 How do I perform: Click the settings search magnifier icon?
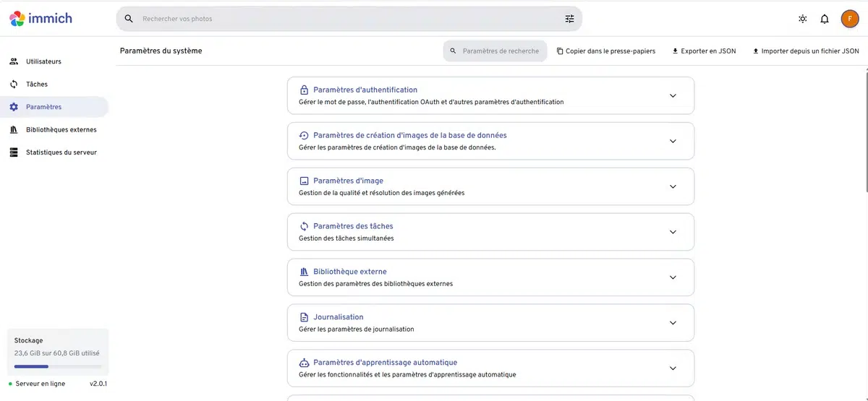(x=454, y=51)
